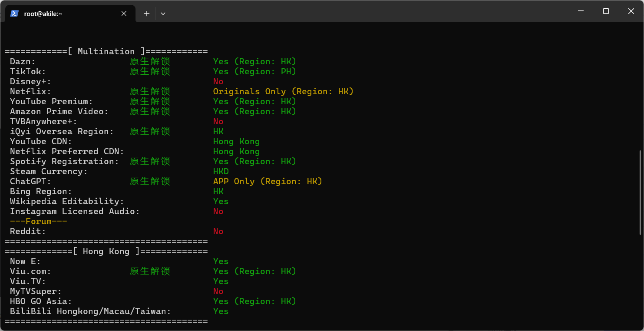
Task: Click the 'MyTVSuper:' label
Action: (36, 291)
